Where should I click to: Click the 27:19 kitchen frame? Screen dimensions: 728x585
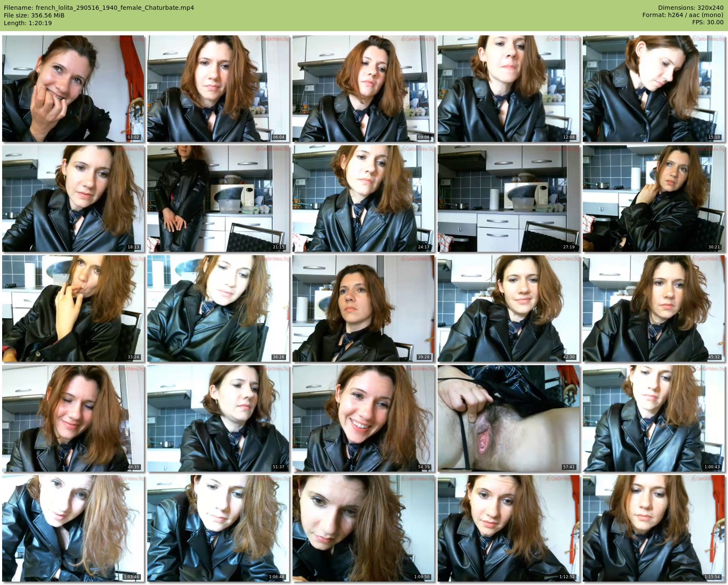click(x=509, y=199)
